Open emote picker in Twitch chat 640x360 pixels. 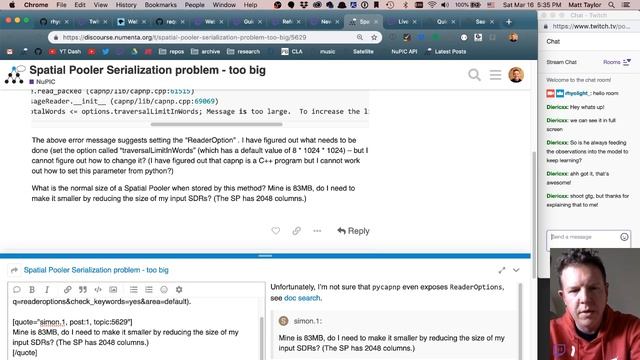click(624, 237)
